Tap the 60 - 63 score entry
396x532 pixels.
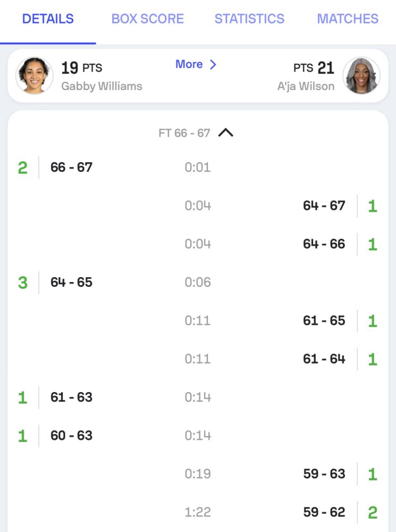[x=71, y=435]
